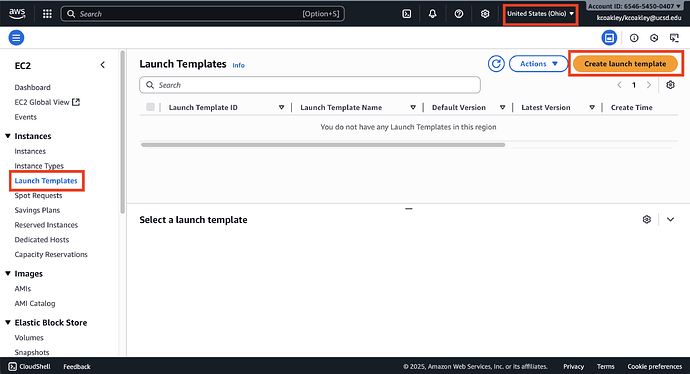This screenshot has width=690, height=374.
Task: Open the Actions dropdown
Action: click(539, 64)
